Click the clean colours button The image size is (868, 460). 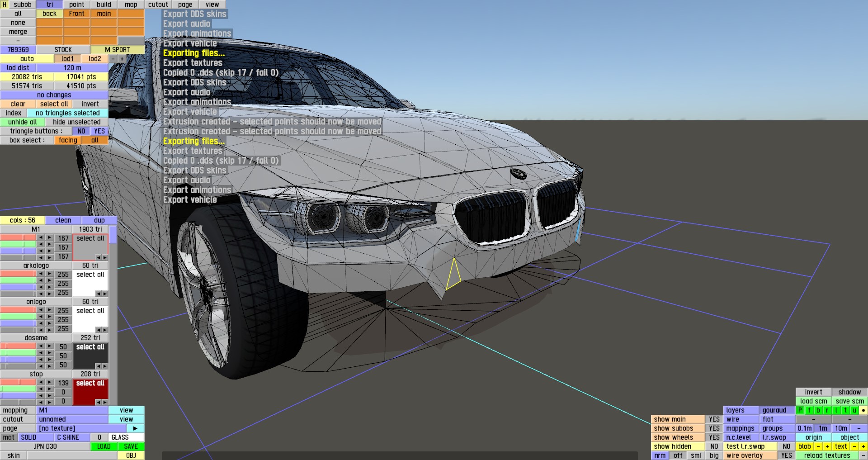click(x=63, y=220)
